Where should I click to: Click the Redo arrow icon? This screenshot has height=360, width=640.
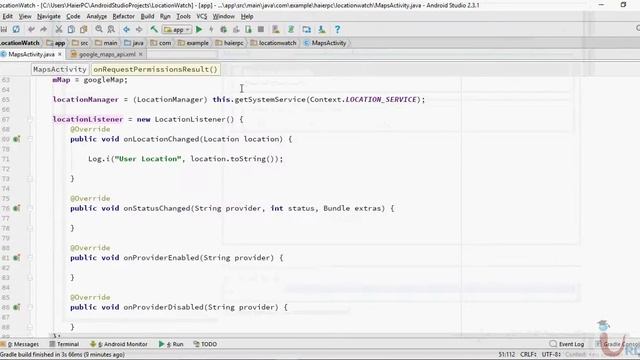tap(43, 29)
